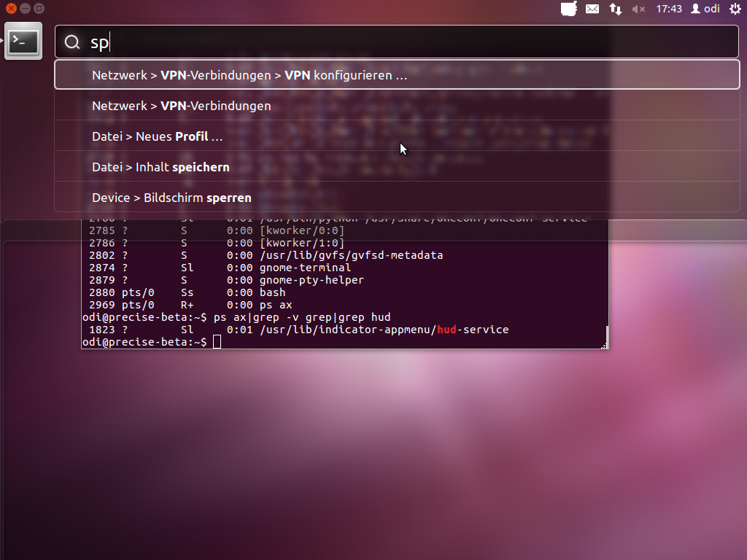Screen dimensions: 747x560
Task: Choose 'Datei > Neues Profil ...' entry
Action: (397, 136)
